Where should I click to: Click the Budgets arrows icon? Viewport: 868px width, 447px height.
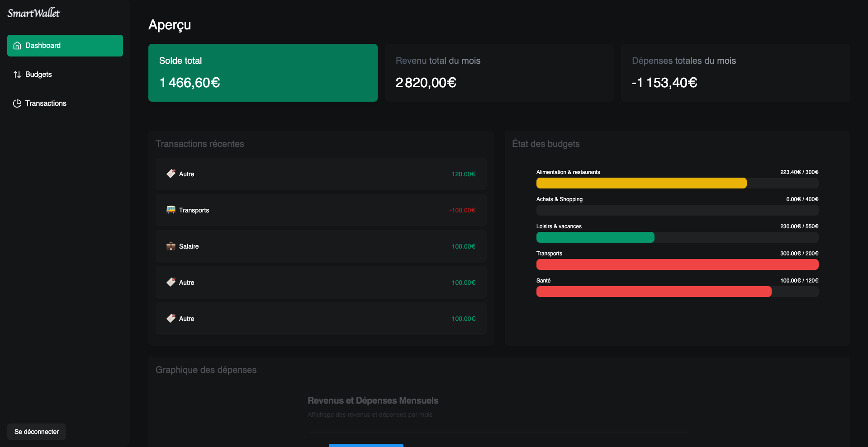tap(17, 75)
